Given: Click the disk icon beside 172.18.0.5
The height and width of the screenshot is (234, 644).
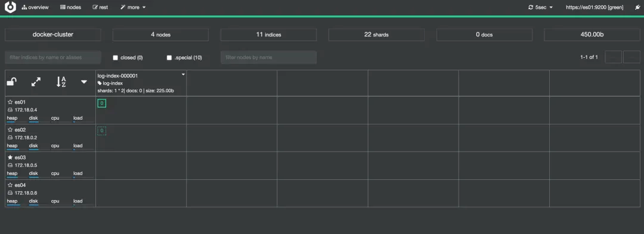Looking at the screenshot, I should [x=10, y=165].
